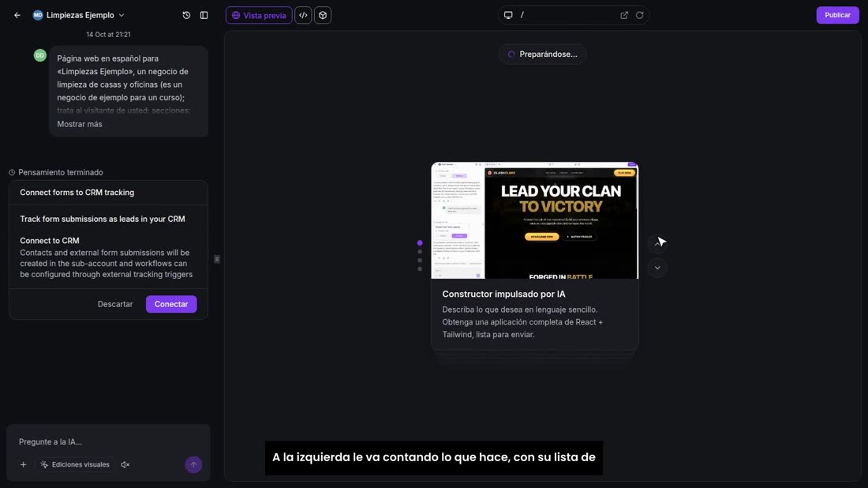Select the second carousel dot indicator
Viewport: 868px width, 488px height.
420,251
